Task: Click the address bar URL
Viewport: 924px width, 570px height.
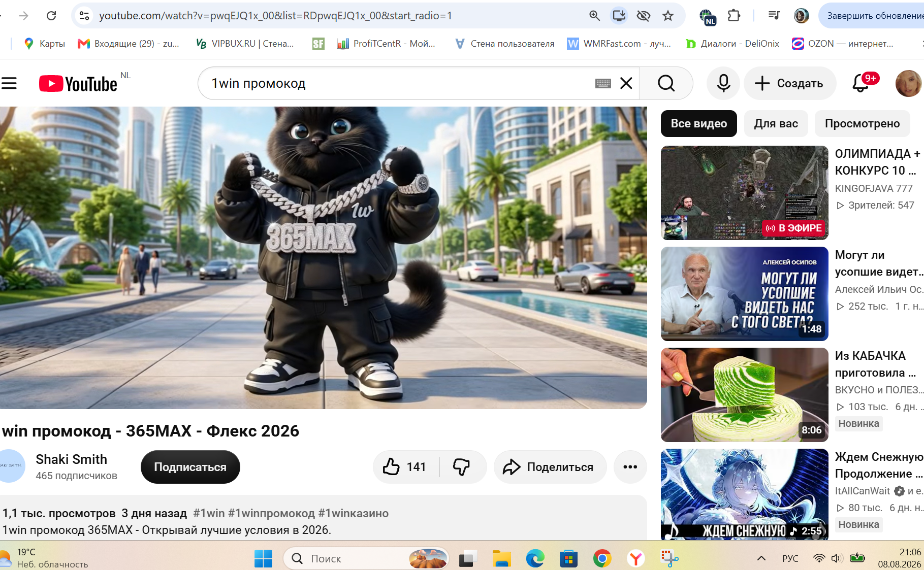Action: 275,16
